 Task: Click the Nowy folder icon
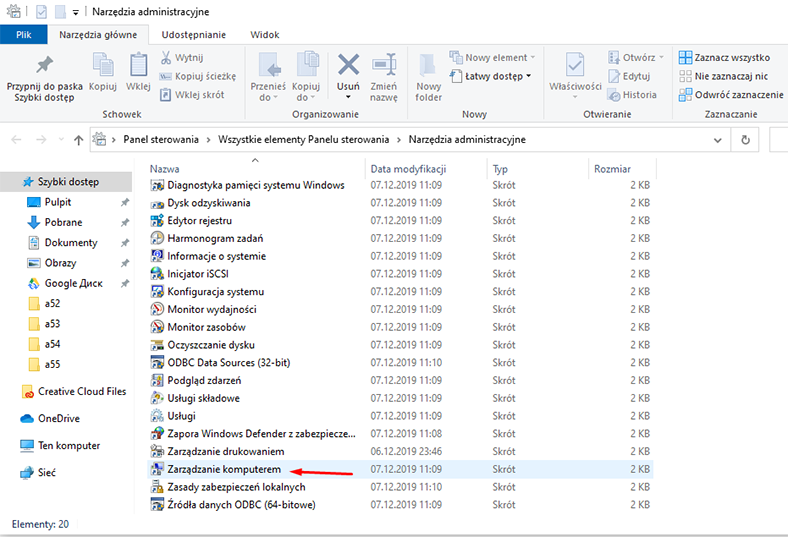pyautogui.click(x=428, y=66)
